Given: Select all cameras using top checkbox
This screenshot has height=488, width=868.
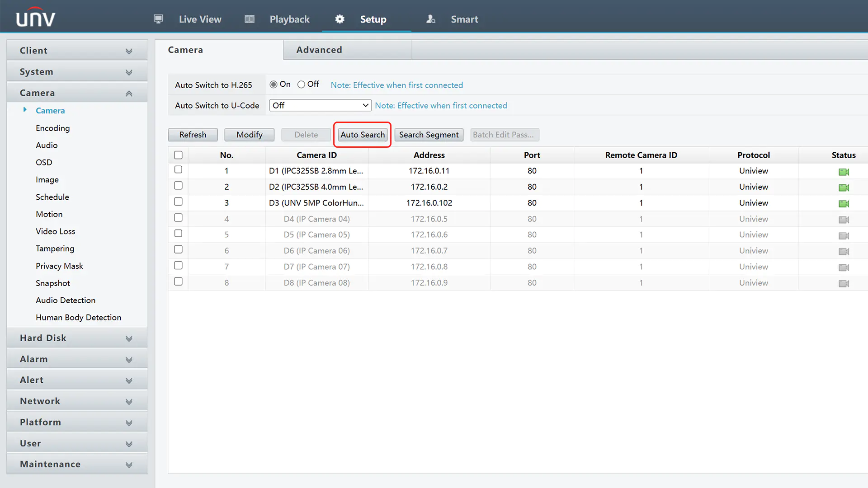Looking at the screenshot, I should [178, 155].
